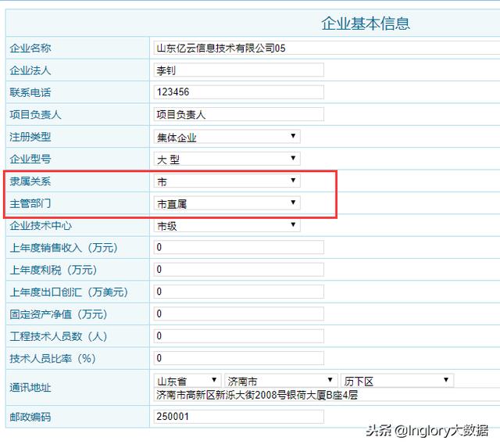
Task: Open the 企业技术中心 dropdown showing 市级
Action: tap(227, 225)
